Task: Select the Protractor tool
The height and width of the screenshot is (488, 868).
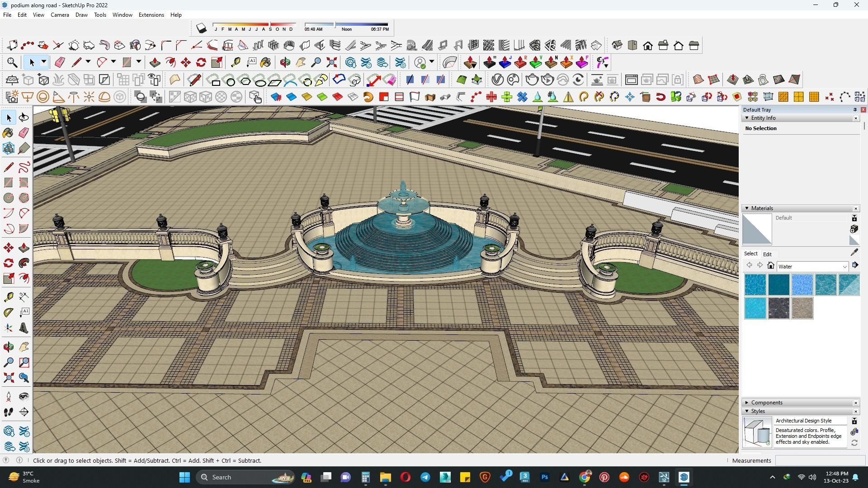Action: click(x=8, y=312)
